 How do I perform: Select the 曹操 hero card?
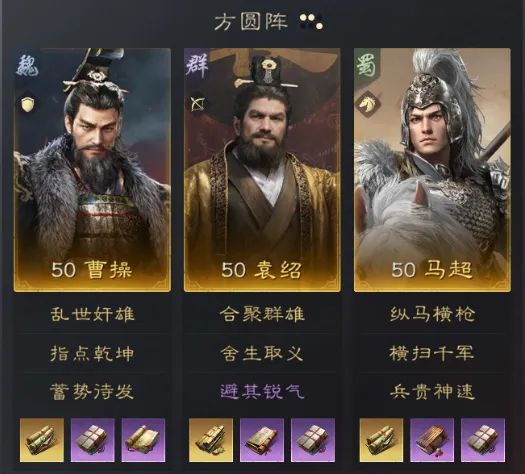[x=92, y=170]
